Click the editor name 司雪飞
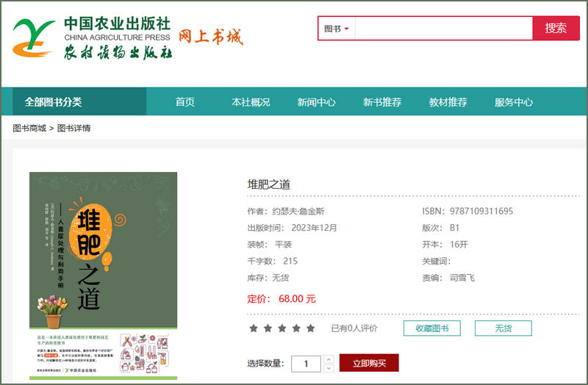This screenshot has width=588, height=385. click(462, 278)
